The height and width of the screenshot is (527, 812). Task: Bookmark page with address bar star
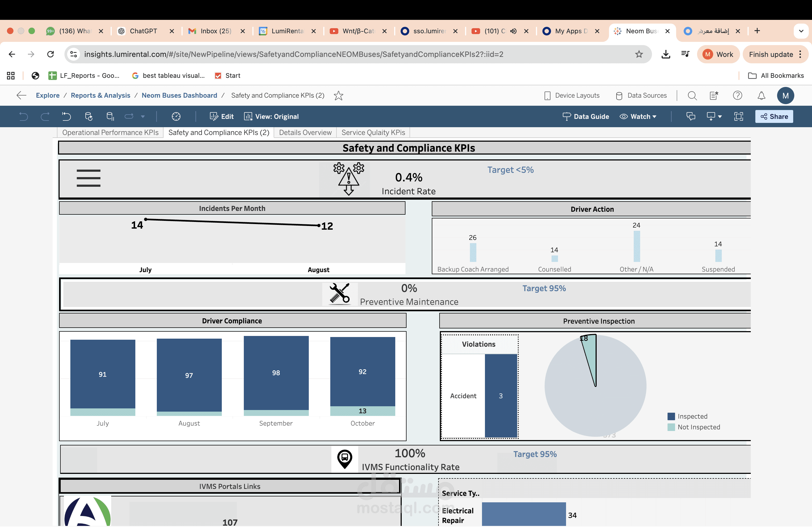(639, 54)
